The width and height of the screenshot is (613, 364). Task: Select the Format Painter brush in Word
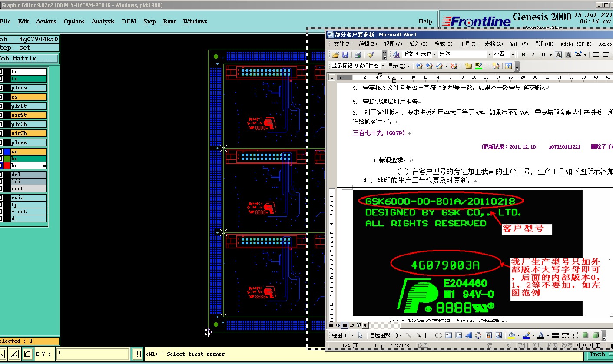(x=371, y=54)
